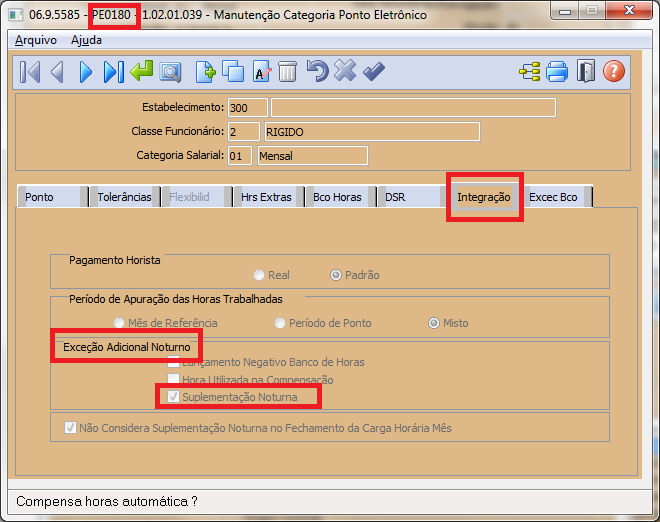660x522 pixels.
Task: Cancel with the X icon in toolbar
Action: 345,70
